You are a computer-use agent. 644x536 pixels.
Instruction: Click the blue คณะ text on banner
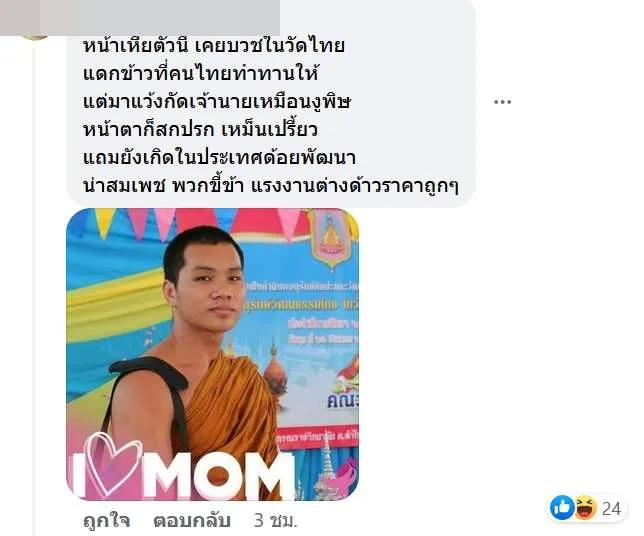343,400
